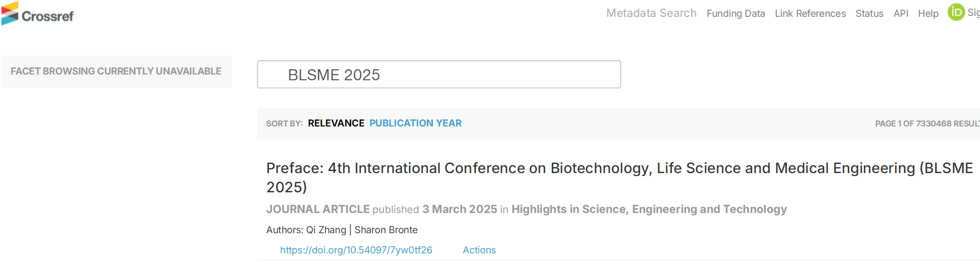Click the API navigation link
The width and height of the screenshot is (980, 263).
(x=901, y=13)
